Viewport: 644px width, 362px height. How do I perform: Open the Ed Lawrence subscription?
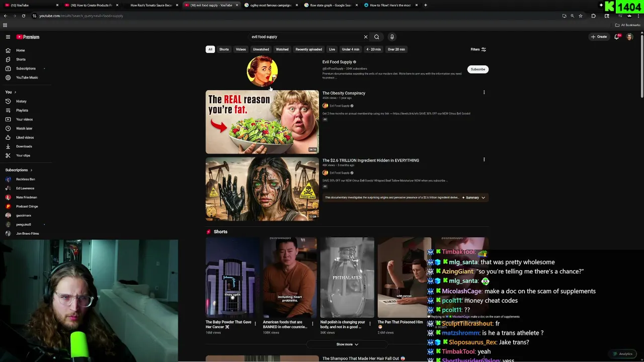pyautogui.click(x=25, y=188)
